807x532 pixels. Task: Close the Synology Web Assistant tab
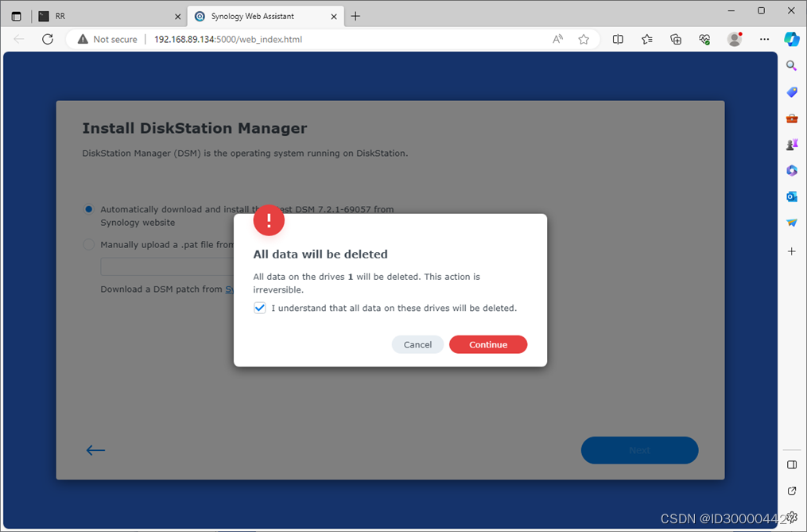(x=333, y=17)
